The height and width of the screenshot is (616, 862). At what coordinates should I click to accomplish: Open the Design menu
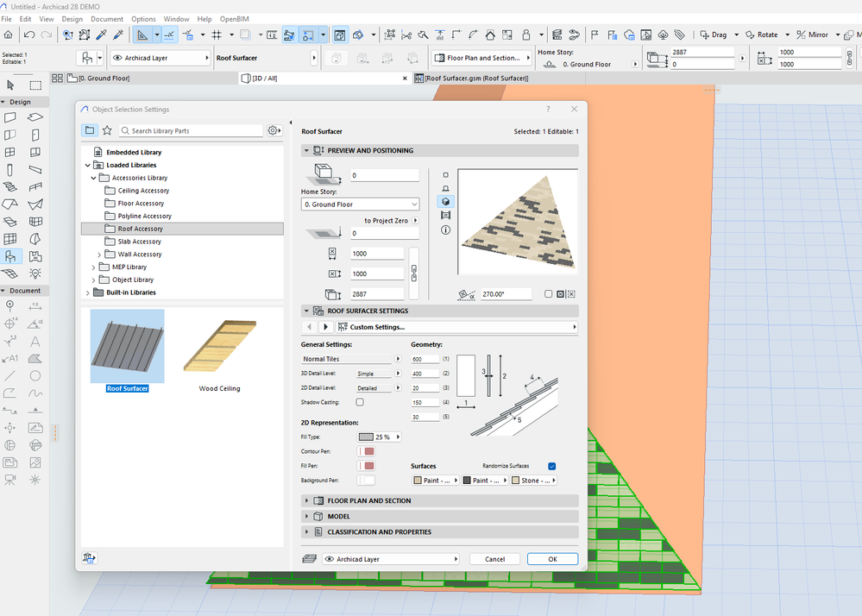coord(72,19)
